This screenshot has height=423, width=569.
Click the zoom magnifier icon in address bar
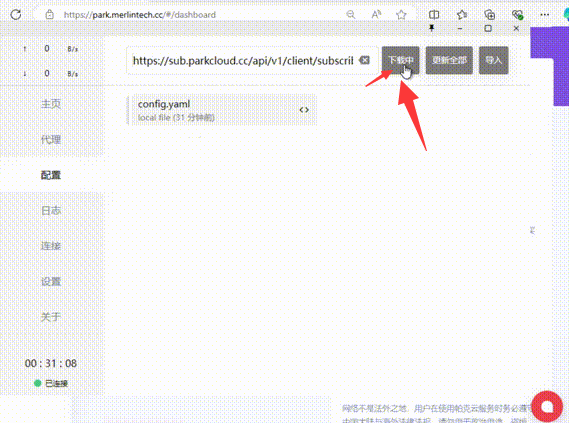click(351, 15)
